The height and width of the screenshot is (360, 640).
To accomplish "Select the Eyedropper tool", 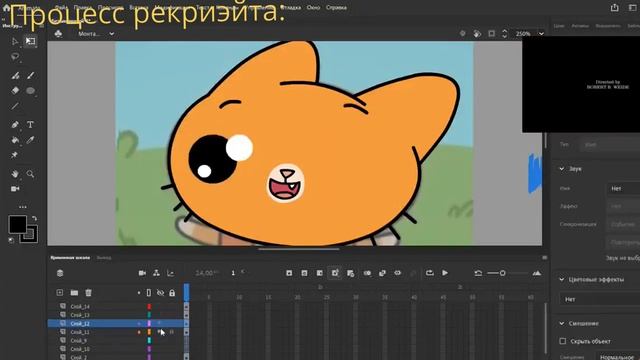I will [x=30, y=140].
